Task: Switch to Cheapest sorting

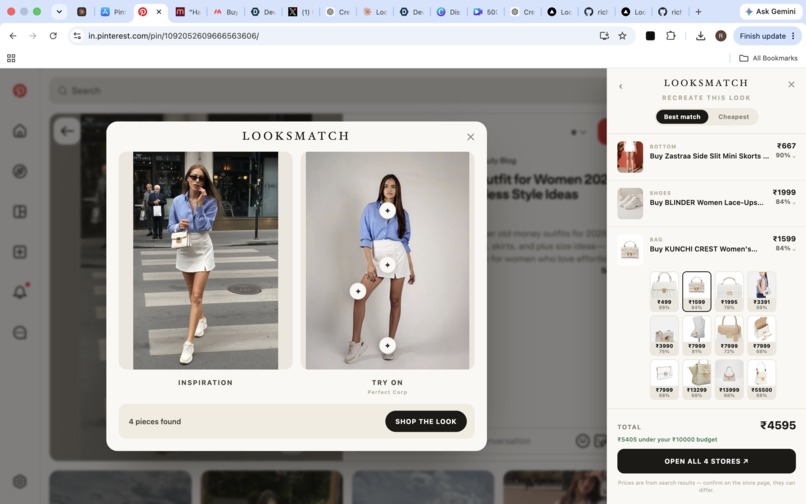Action: pos(733,117)
